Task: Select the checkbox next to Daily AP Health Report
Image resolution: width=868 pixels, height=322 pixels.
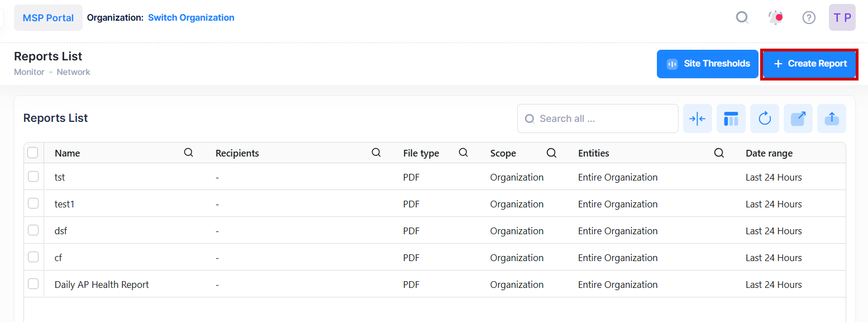Action: [x=33, y=283]
